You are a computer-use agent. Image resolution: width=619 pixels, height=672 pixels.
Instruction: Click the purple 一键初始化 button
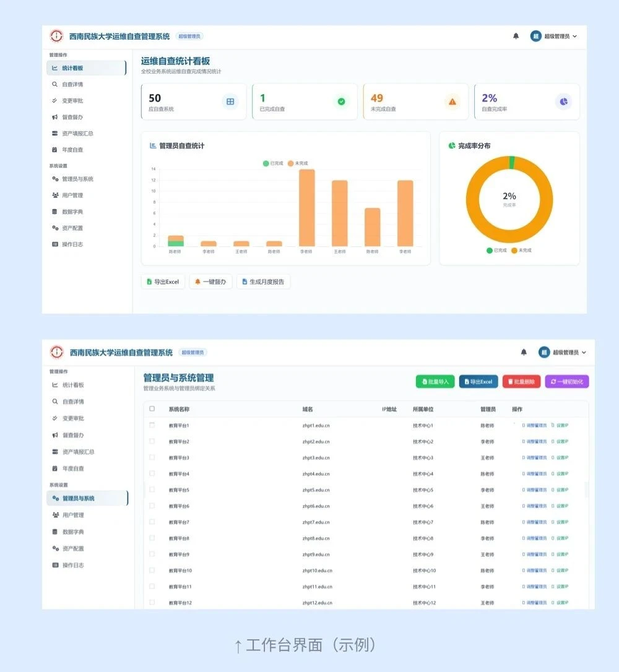(x=567, y=381)
